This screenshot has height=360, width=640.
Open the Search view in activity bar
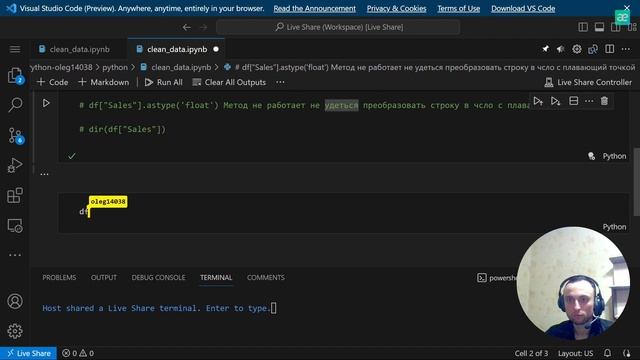pos(15,104)
